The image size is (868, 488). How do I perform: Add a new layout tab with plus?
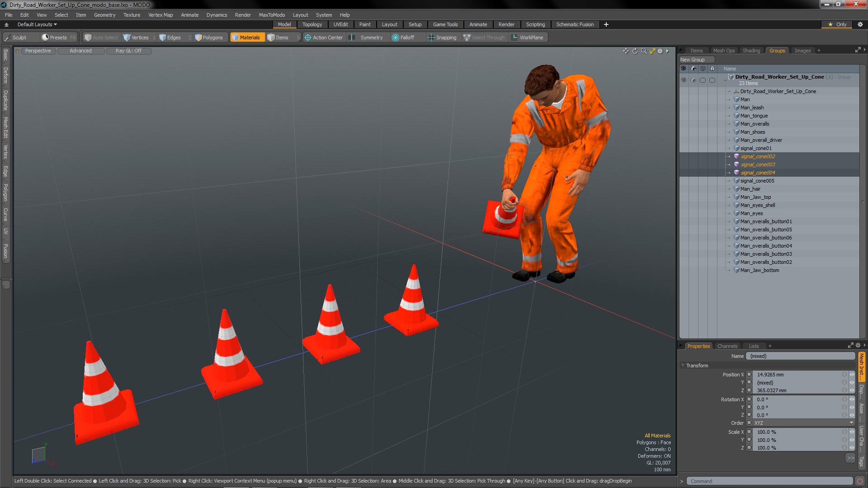(x=606, y=24)
